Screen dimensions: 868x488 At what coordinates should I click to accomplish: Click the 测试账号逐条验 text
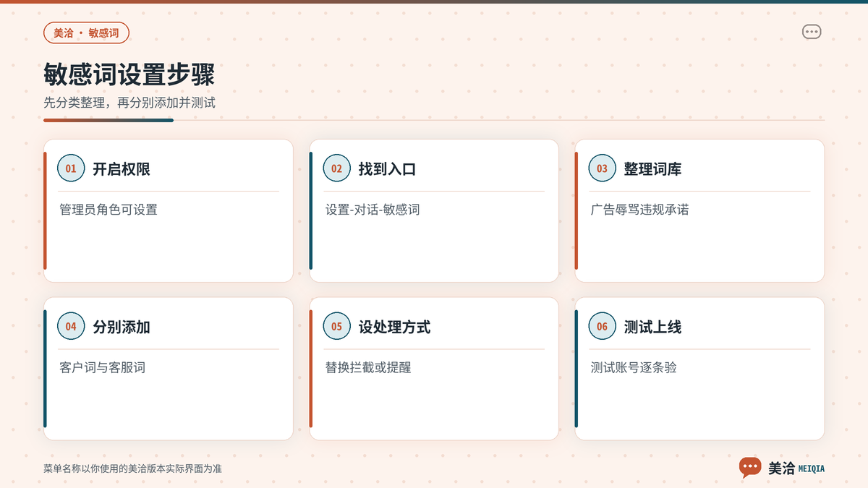(634, 368)
